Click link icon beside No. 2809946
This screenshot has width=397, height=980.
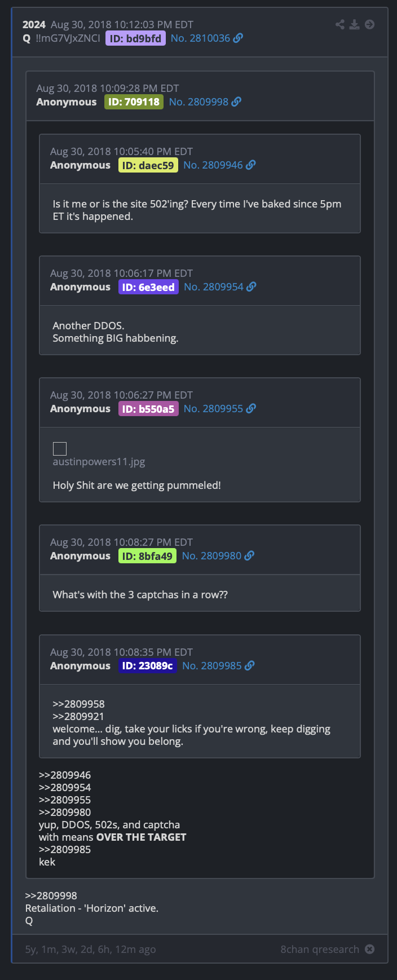click(251, 165)
